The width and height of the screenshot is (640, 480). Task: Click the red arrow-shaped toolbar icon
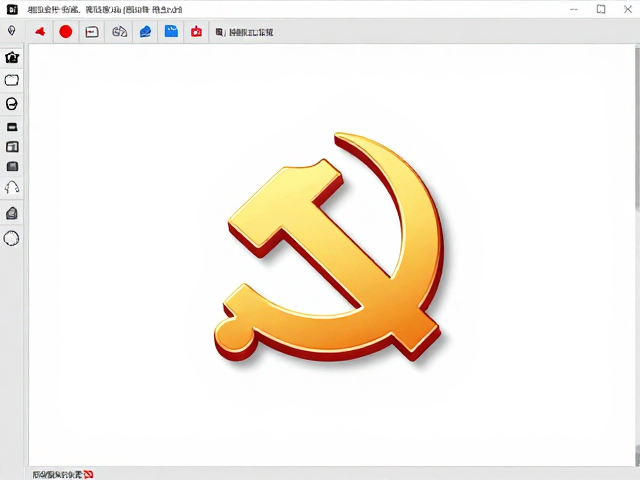pos(40,31)
